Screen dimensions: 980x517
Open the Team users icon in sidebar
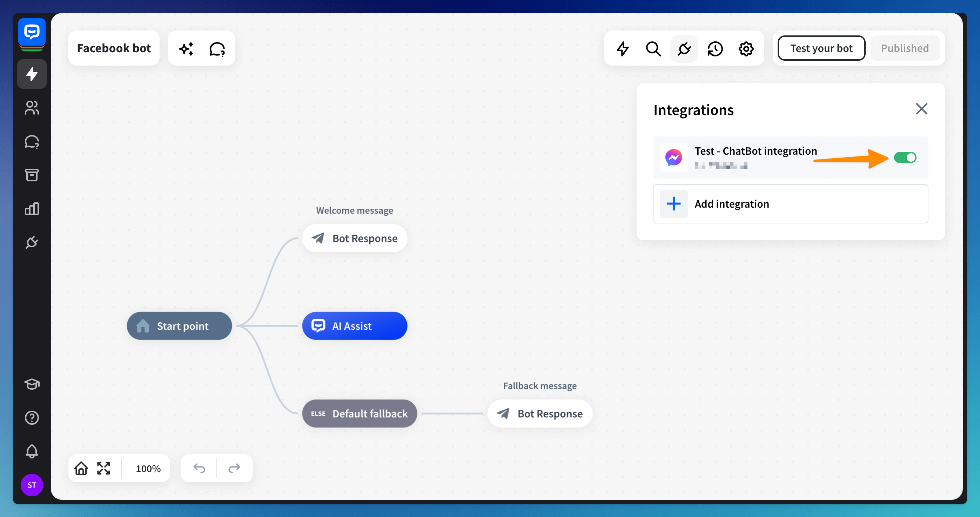pos(32,108)
